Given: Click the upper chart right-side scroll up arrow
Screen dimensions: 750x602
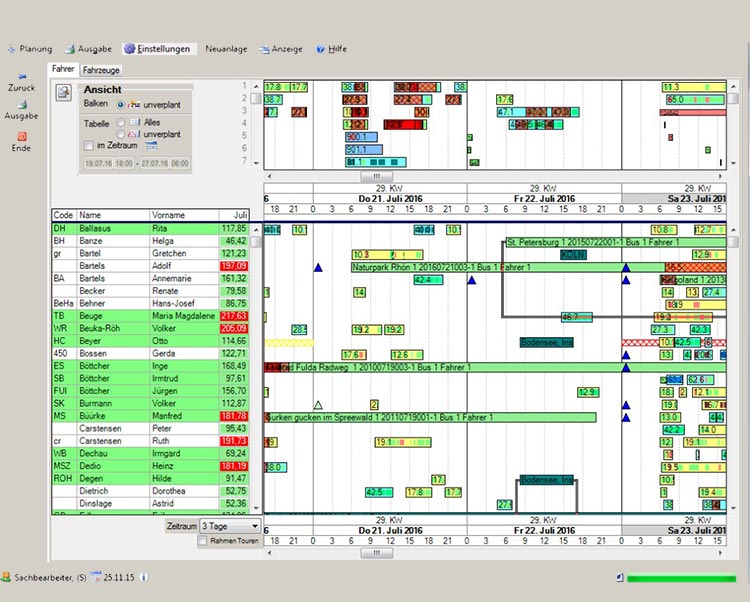Looking at the screenshot, I should coord(733,87).
